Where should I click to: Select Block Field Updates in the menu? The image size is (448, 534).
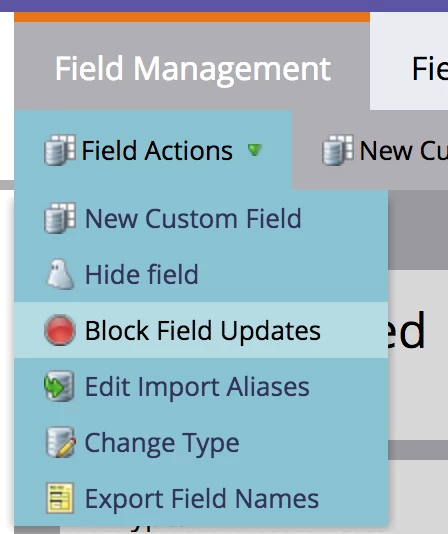pos(201,330)
